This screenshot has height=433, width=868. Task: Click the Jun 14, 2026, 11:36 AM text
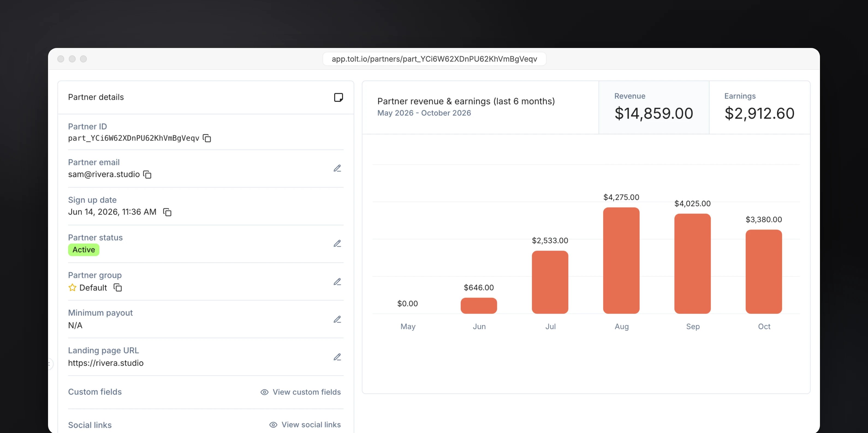112,212
